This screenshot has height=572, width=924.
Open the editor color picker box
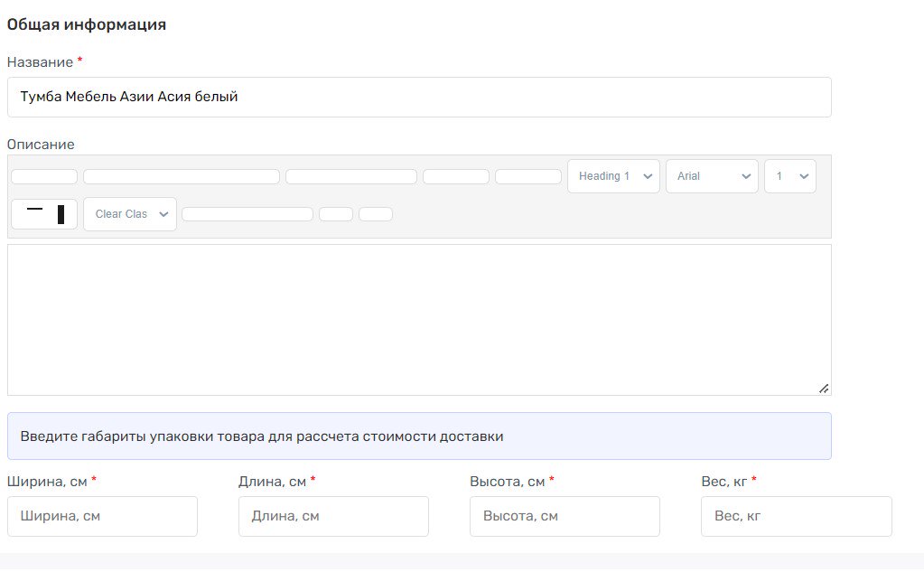click(44, 214)
